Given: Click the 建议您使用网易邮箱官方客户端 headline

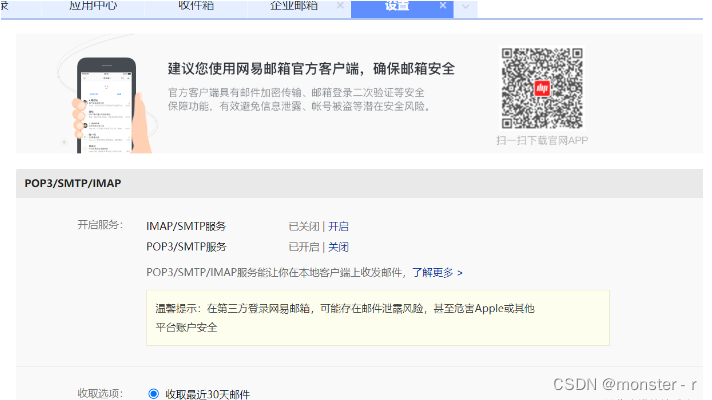Looking at the screenshot, I should click(312, 69).
